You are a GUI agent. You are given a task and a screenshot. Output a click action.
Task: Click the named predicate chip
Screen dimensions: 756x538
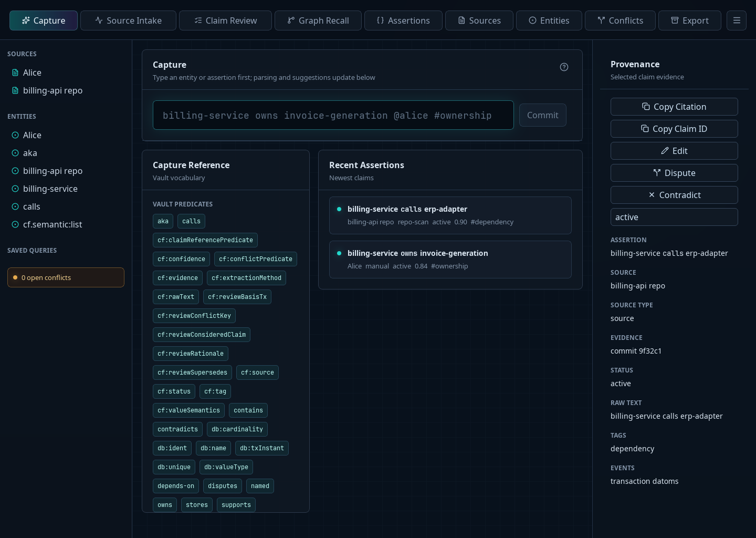260,486
